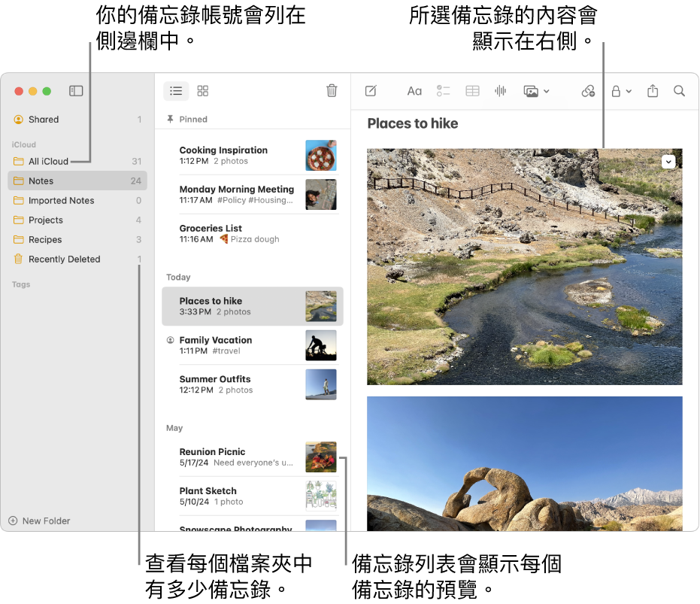This screenshot has width=700, height=604.
Task: Click the pin icon next to Pinned
Action: pos(170,119)
